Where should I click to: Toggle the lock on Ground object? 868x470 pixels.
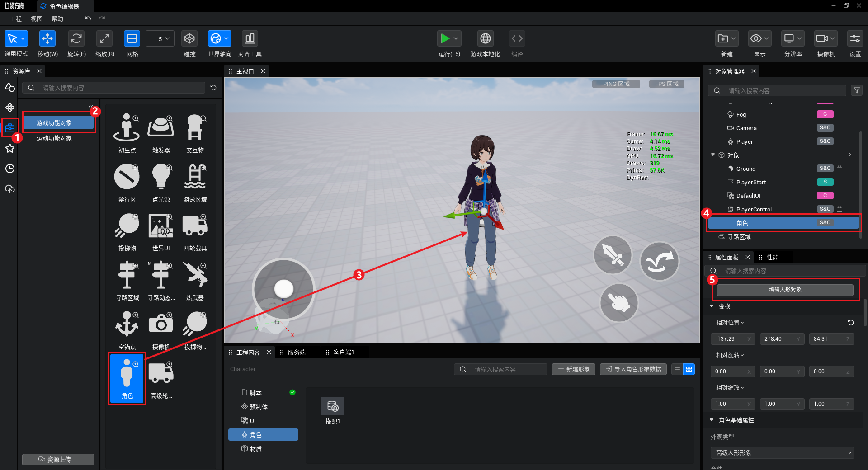click(x=840, y=169)
